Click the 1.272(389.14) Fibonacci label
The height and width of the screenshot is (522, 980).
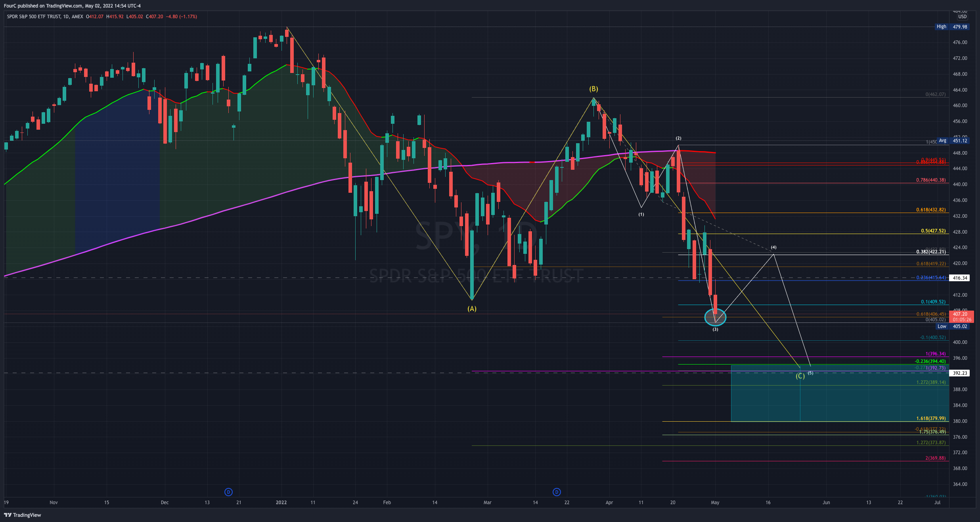pyautogui.click(x=931, y=382)
